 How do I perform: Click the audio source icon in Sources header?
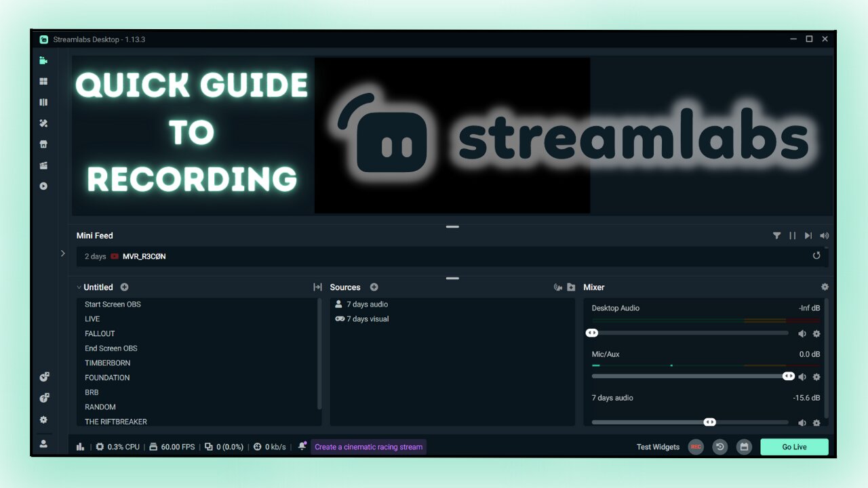[x=558, y=287]
